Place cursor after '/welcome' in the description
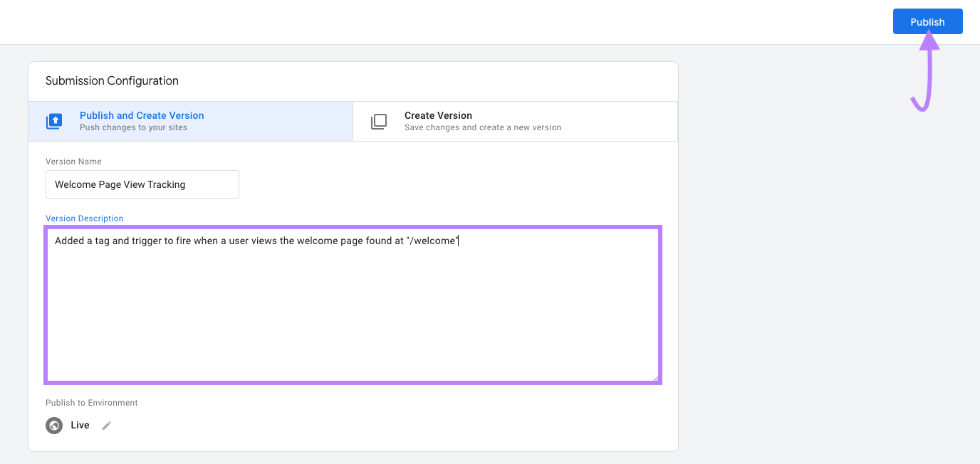This screenshot has width=980, height=464. tap(459, 241)
